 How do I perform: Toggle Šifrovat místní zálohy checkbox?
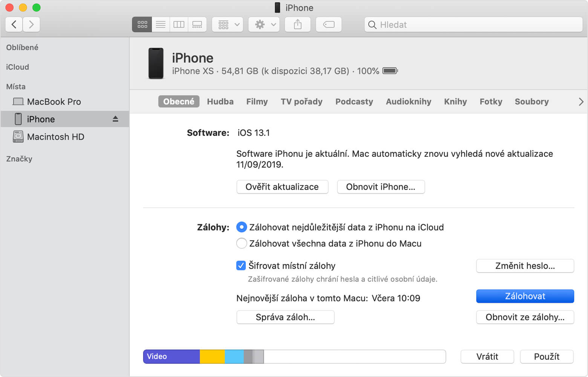click(241, 265)
